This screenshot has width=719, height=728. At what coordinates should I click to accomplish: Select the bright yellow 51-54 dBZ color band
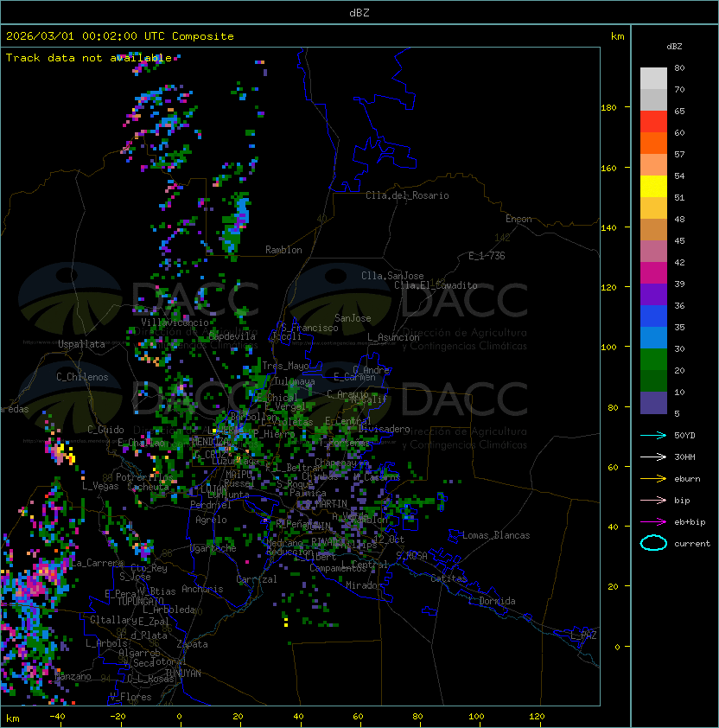(x=653, y=186)
